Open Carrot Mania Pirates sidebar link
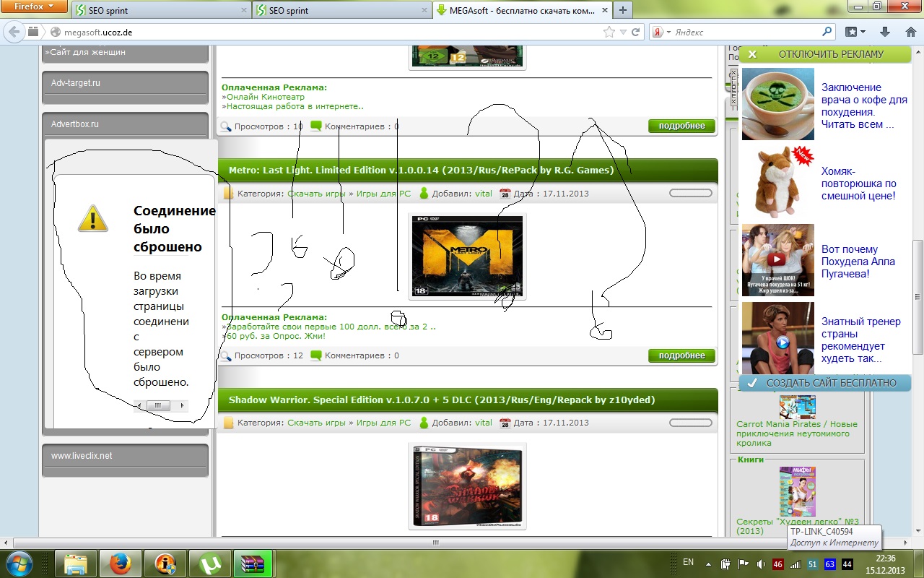The image size is (924, 578). pyautogui.click(x=797, y=433)
